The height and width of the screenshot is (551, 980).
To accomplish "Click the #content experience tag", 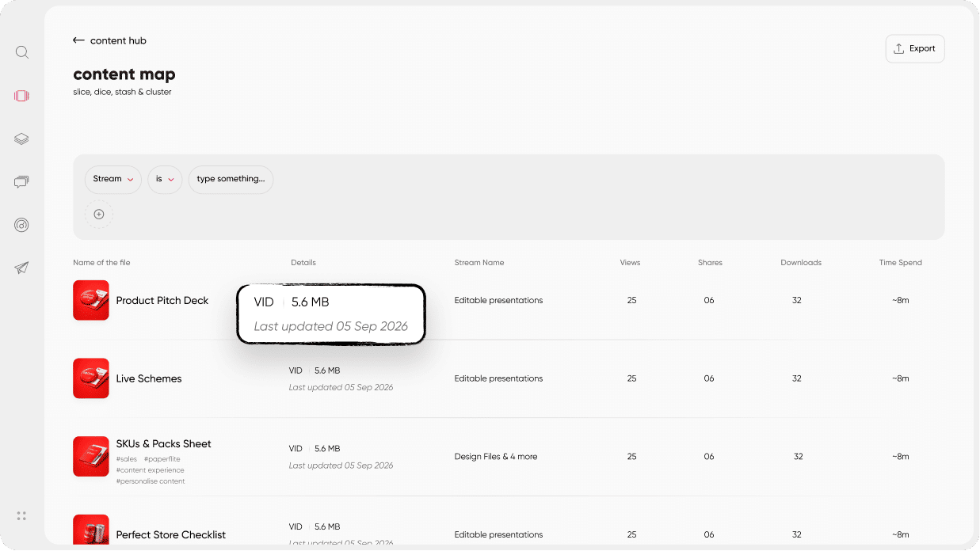I will click(151, 470).
